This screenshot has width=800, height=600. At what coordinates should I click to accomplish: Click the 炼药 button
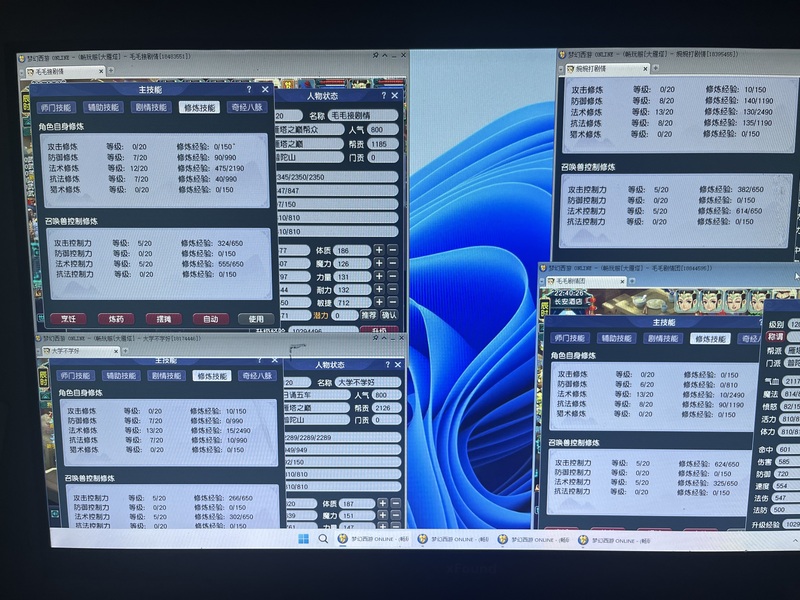click(x=116, y=319)
